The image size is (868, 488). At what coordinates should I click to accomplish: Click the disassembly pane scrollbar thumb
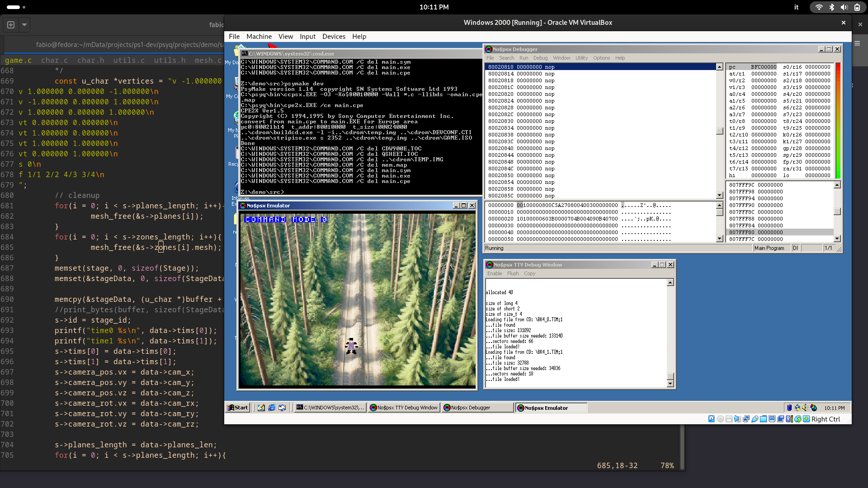click(x=719, y=131)
